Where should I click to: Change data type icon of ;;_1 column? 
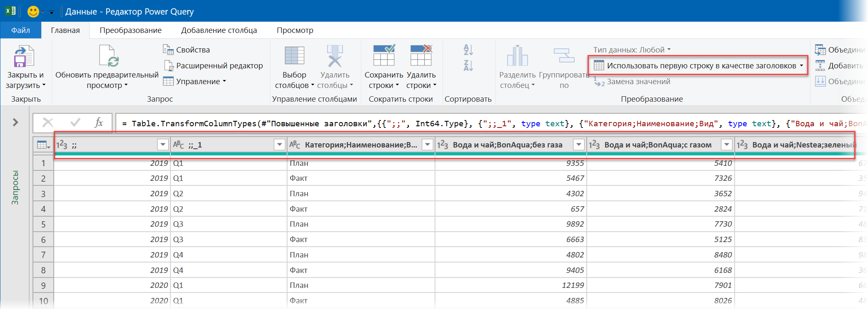178,145
